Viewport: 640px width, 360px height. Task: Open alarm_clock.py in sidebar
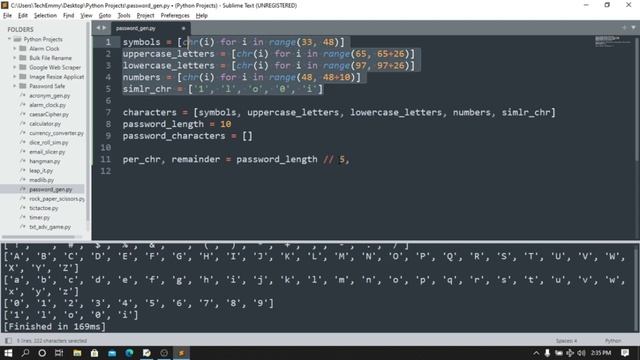(47, 105)
